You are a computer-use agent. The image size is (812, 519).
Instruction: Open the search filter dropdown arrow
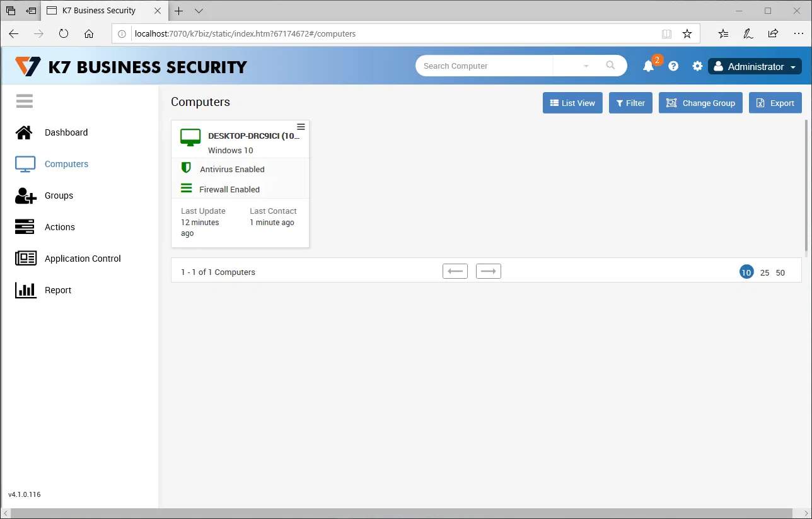point(586,66)
